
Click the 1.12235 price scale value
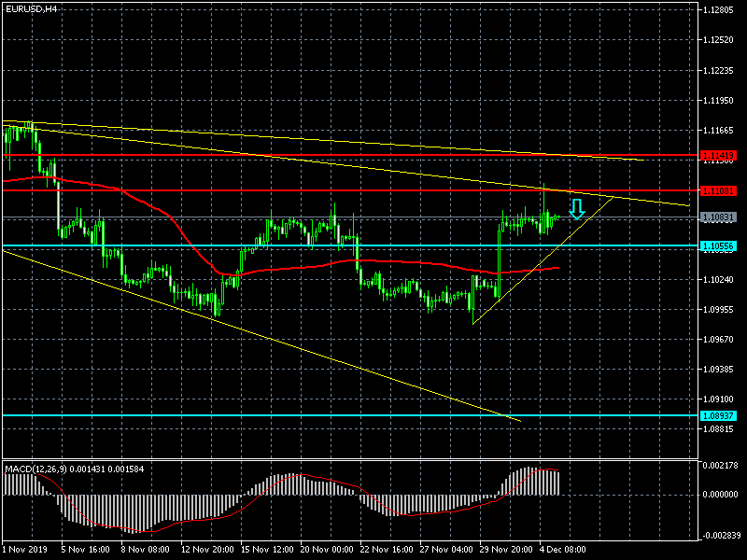point(718,71)
